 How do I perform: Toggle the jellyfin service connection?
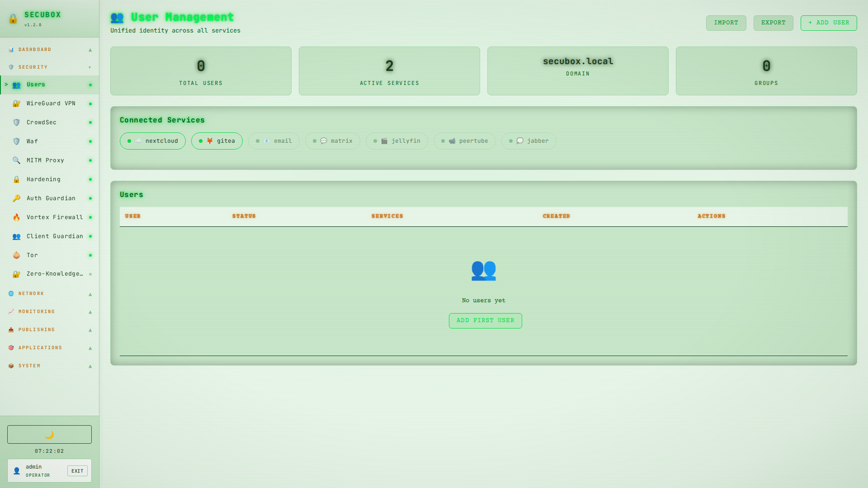[x=396, y=141]
